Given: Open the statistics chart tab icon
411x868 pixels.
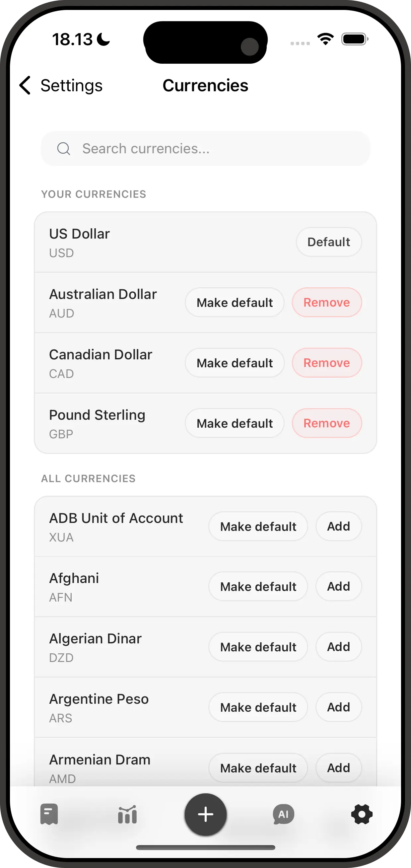Looking at the screenshot, I should coord(127,814).
